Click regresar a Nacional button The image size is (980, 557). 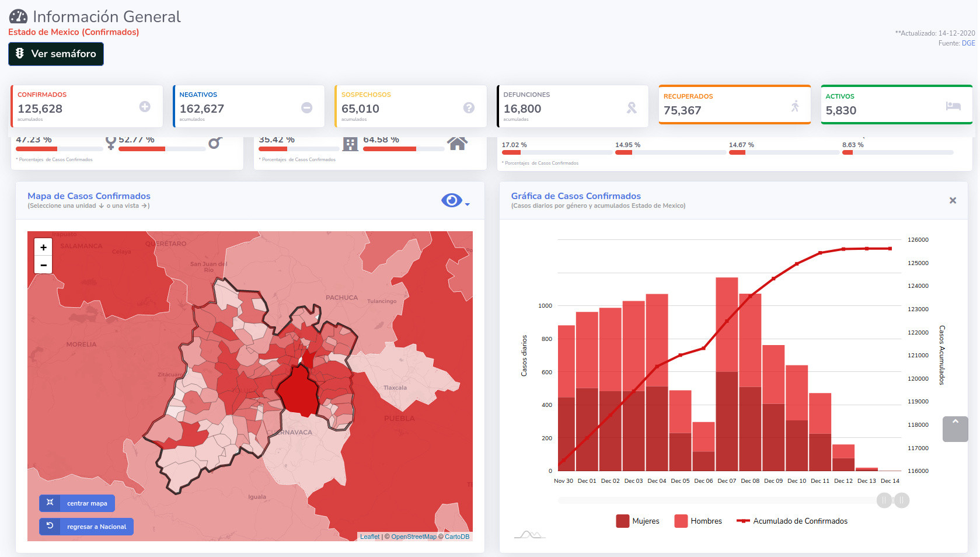point(86,527)
